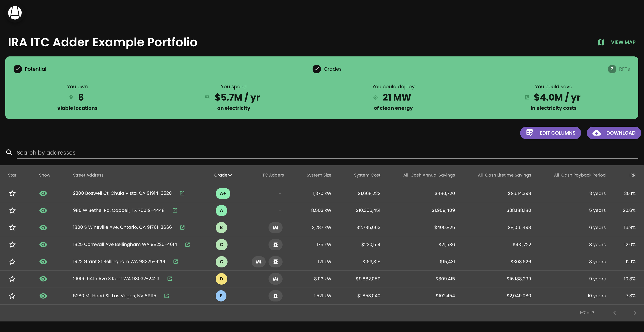This screenshot has height=332, width=644.
Task: Click the app logo in the top left
Action: (x=15, y=13)
